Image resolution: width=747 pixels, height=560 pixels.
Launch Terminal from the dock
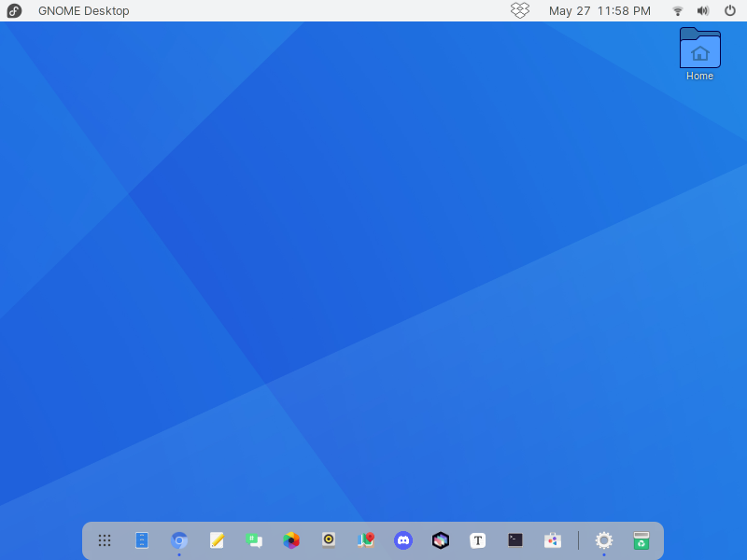pyautogui.click(x=515, y=540)
